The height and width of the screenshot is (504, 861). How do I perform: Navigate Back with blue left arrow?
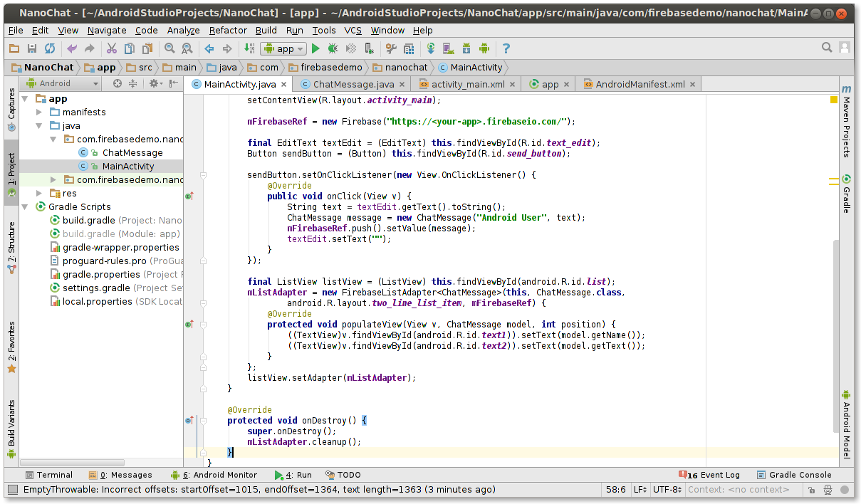pos(209,48)
